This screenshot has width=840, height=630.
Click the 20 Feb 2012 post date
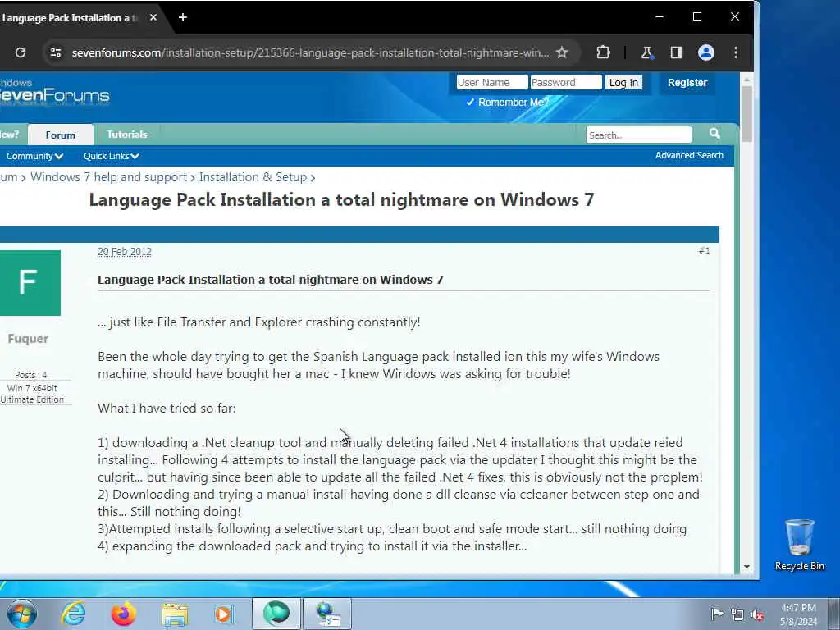(125, 252)
